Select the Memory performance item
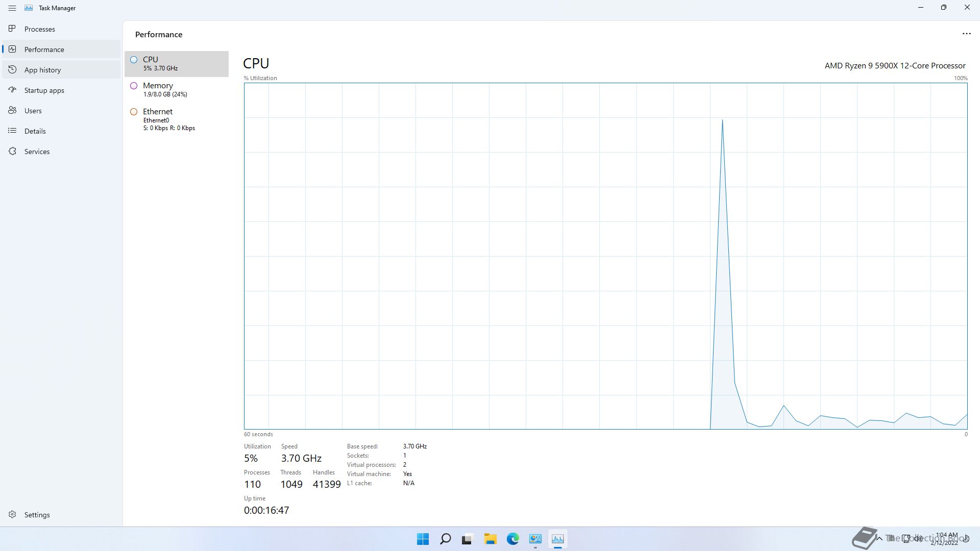The image size is (980, 551). 177,90
